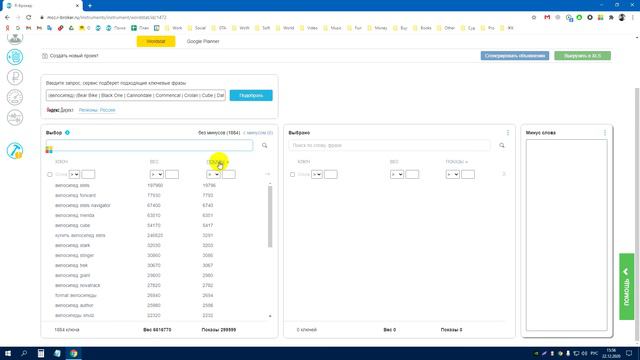Open the Chrome profile avatar
The image size is (640, 360).
point(622,18)
